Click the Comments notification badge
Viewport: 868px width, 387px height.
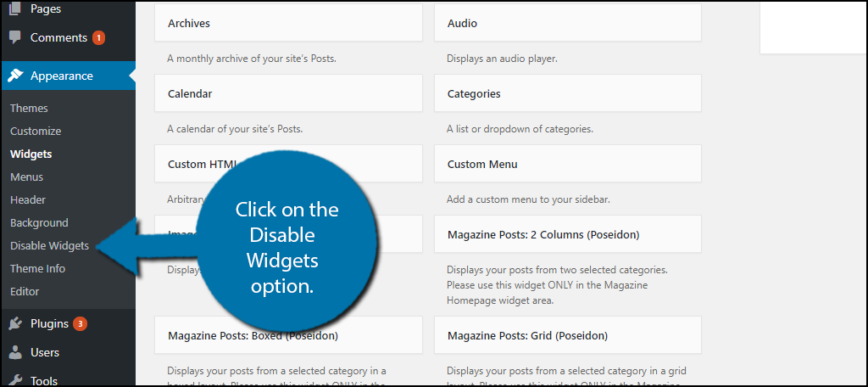tap(98, 37)
